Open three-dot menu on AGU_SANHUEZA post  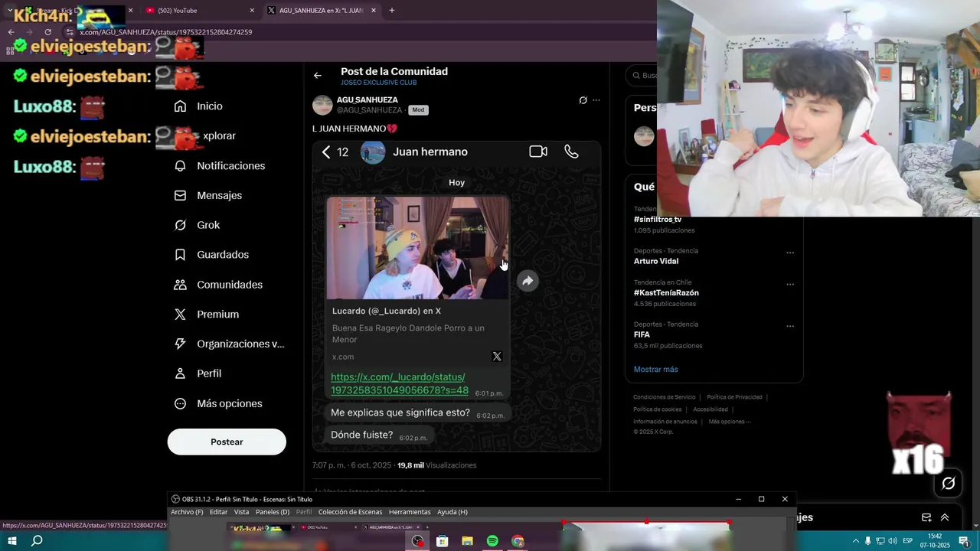click(x=596, y=100)
